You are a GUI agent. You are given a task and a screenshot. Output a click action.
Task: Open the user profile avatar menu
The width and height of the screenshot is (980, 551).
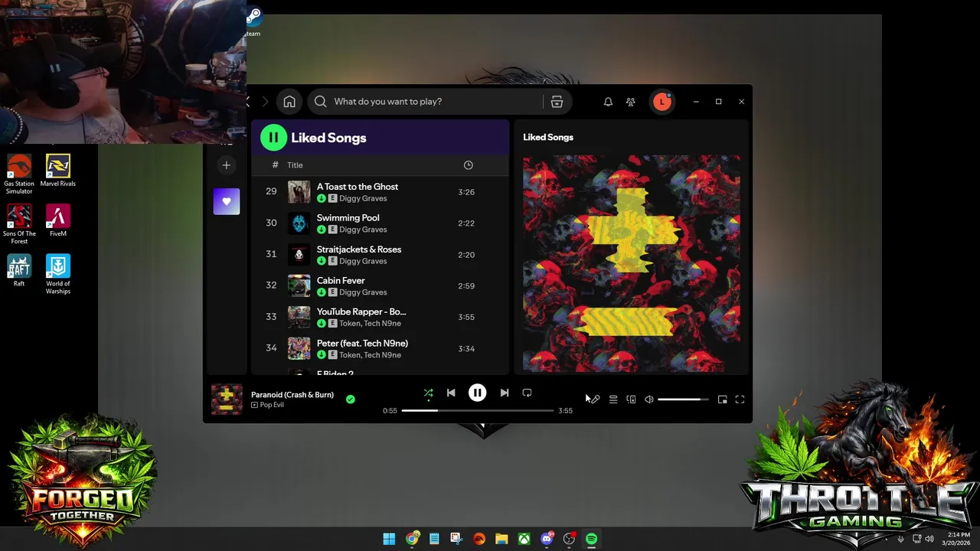[x=661, y=102]
